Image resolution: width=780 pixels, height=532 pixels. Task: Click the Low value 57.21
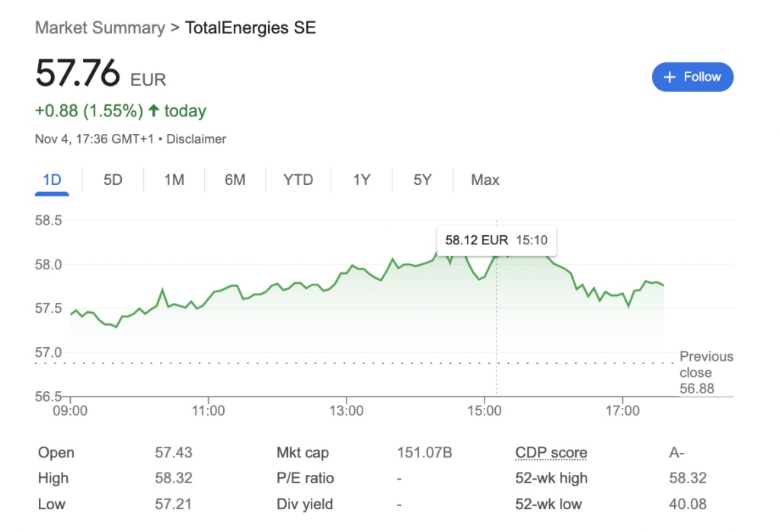point(173,504)
